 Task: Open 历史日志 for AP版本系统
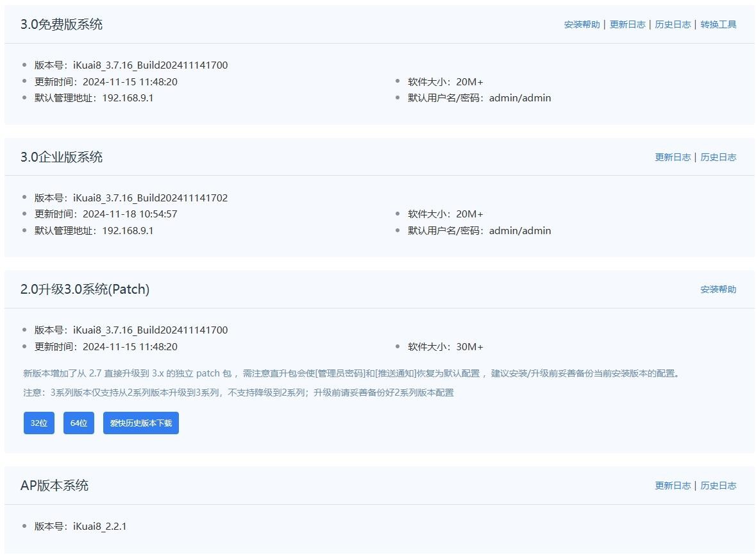[718, 486]
